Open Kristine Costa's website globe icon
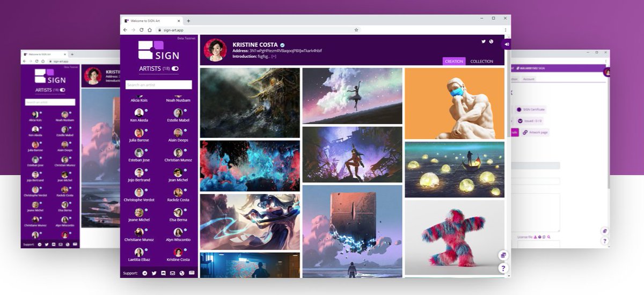The height and width of the screenshot is (295, 644). coord(491,41)
